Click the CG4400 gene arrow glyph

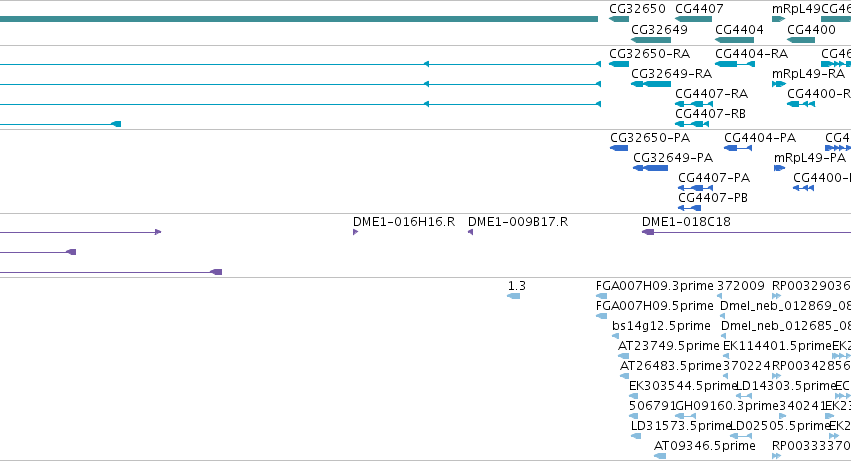(801, 40)
